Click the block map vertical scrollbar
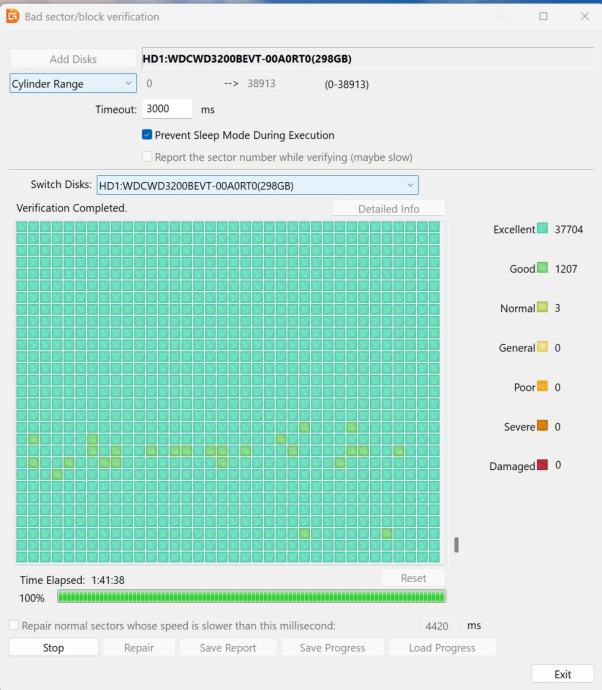 click(x=456, y=544)
